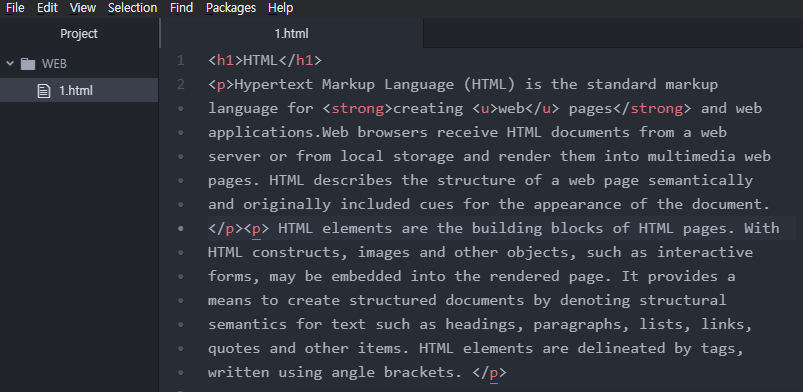Click the words angle brackets
The height and width of the screenshot is (392, 803).
click(x=392, y=373)
